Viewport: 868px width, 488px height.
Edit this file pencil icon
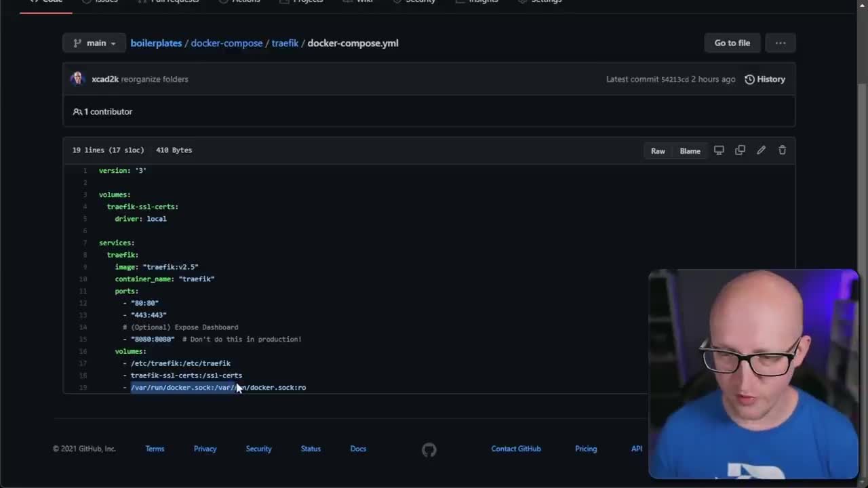click(x=761, y=150)
